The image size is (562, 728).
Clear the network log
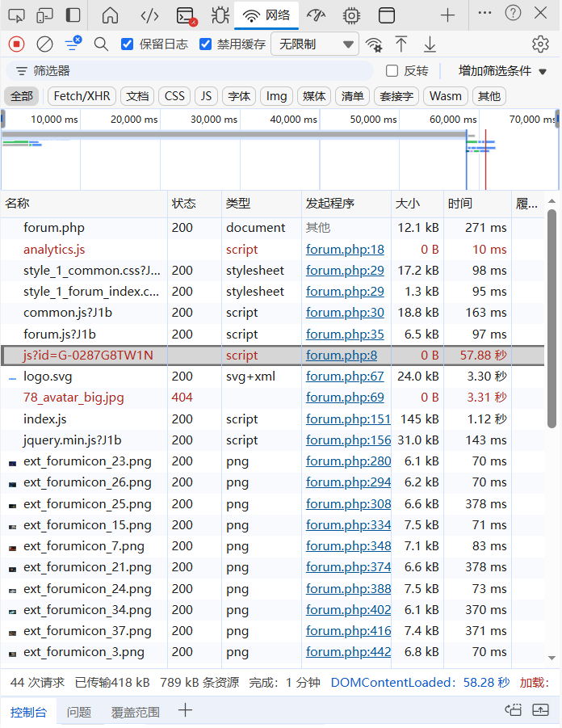[x=45, y=44]
